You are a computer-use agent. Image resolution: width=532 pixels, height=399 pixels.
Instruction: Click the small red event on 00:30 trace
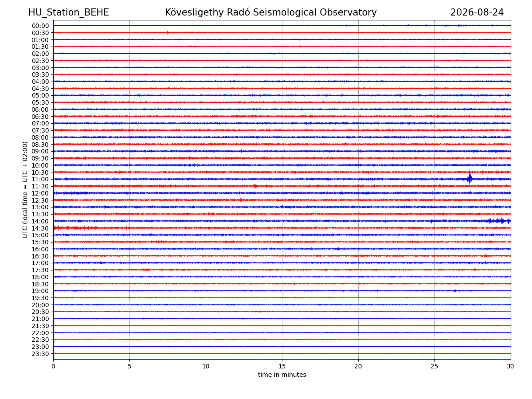coord(168,32)
